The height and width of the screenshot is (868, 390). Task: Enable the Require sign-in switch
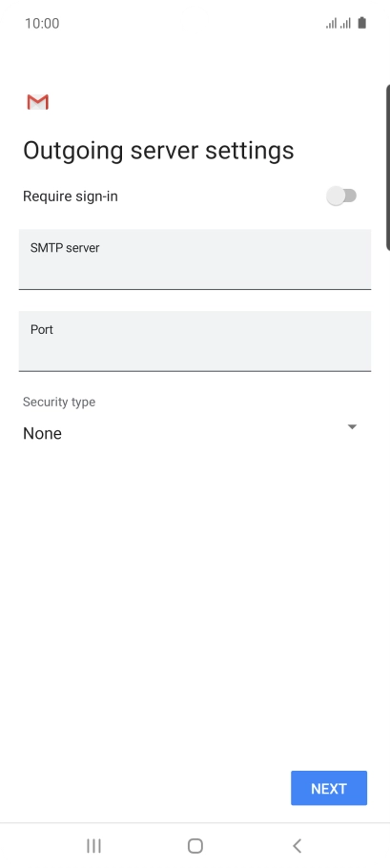pos(341,196)
